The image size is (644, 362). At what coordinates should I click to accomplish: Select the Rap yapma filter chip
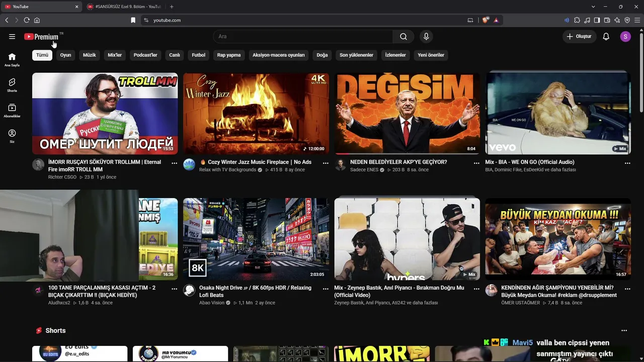229,55
